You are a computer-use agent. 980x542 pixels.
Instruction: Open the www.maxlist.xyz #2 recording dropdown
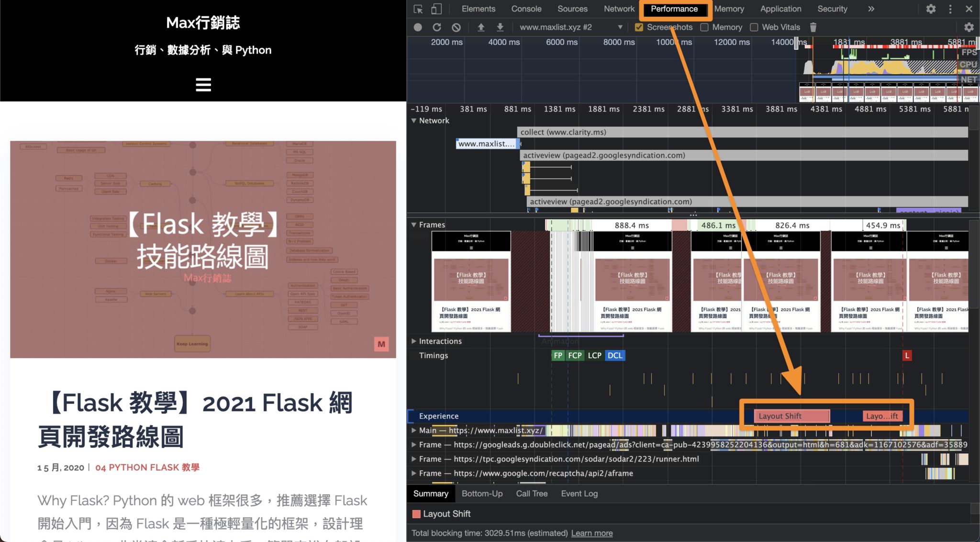pyautogui.click(x=571, y=27)
